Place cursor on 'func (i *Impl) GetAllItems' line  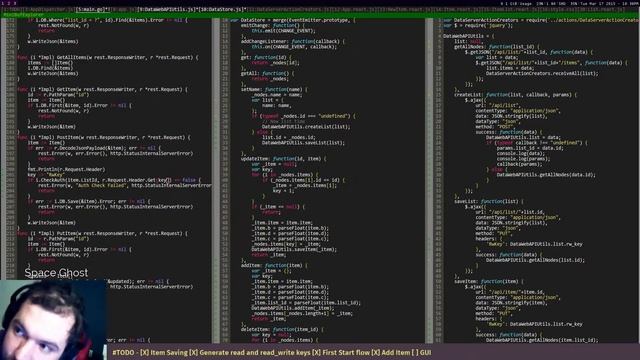pyautogui.click(x=108, y=58)
